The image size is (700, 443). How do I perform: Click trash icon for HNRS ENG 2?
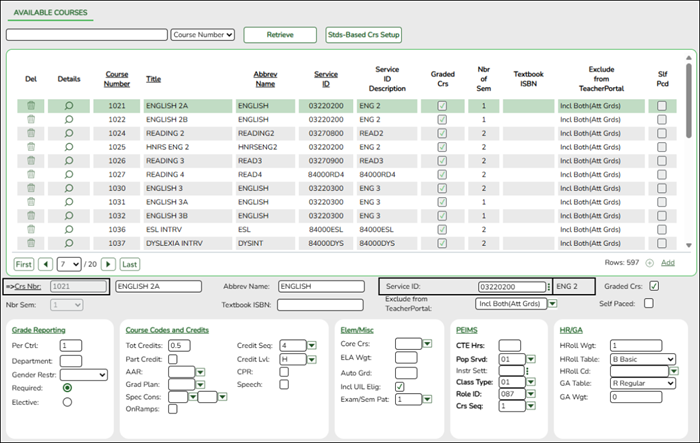click(x=31, y=147)
